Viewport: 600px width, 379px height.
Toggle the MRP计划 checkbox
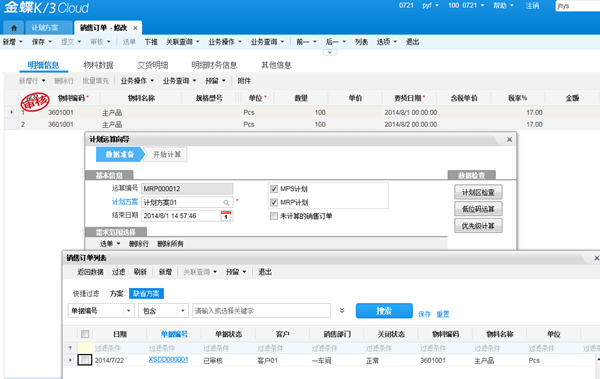pos(274,203)
